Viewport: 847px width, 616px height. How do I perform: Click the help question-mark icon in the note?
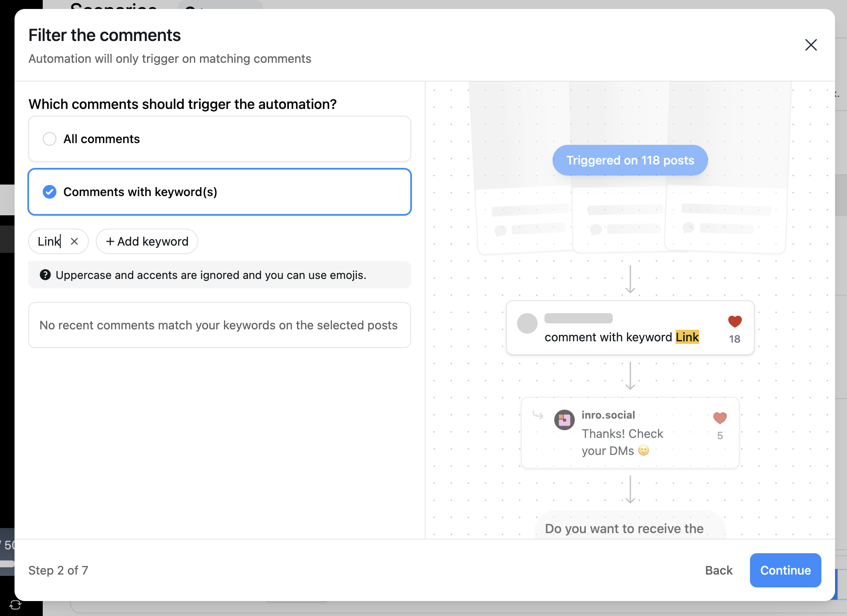click(x=46, y=275)
